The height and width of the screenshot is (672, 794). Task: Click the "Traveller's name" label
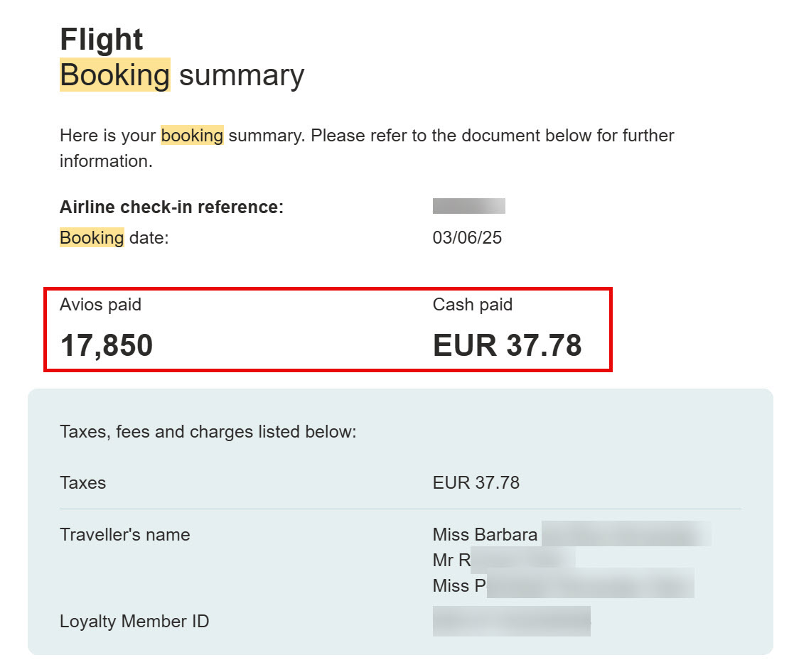(124, 534)
